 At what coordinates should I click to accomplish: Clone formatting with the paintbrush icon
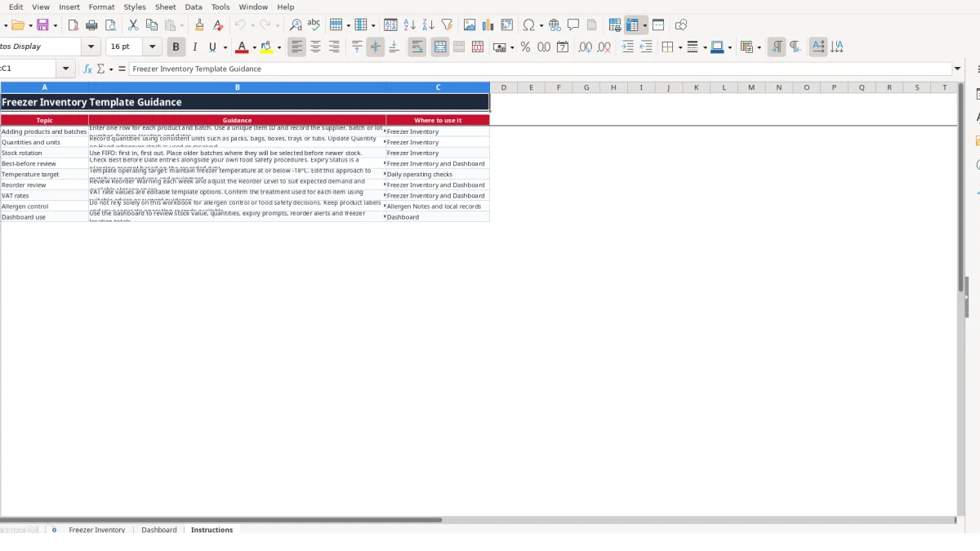click(x=199, y=25)
